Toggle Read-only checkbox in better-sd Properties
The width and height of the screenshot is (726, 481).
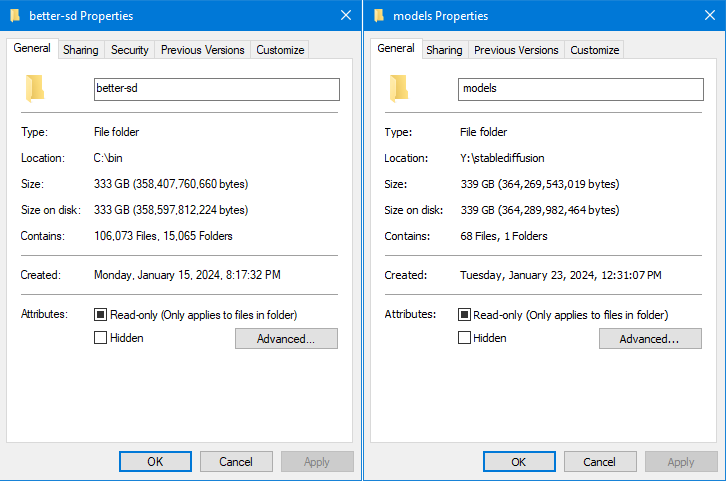pyautogui.click(x=100, y=315)
